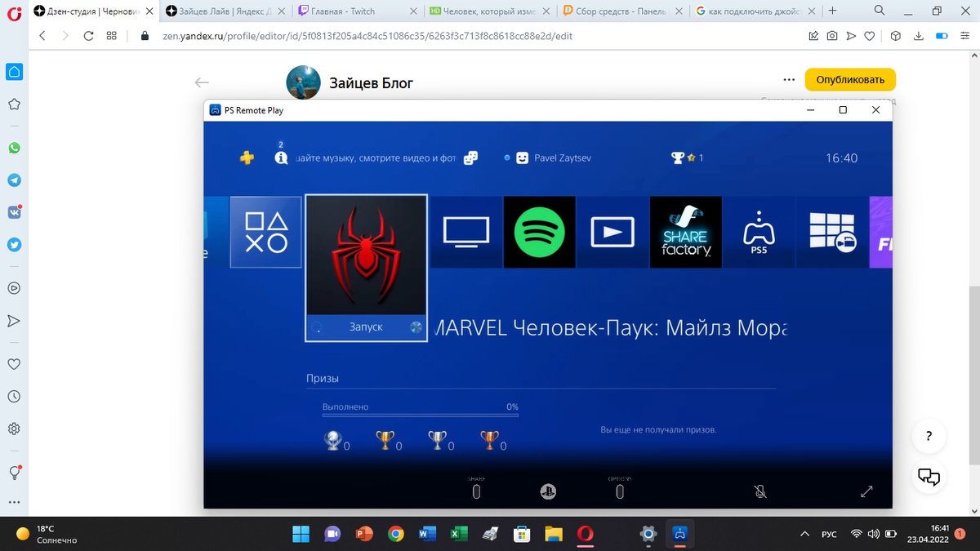Reload the current page
Image resolution: width=980 pixels, height=551 pixels.
click(88, 36)
